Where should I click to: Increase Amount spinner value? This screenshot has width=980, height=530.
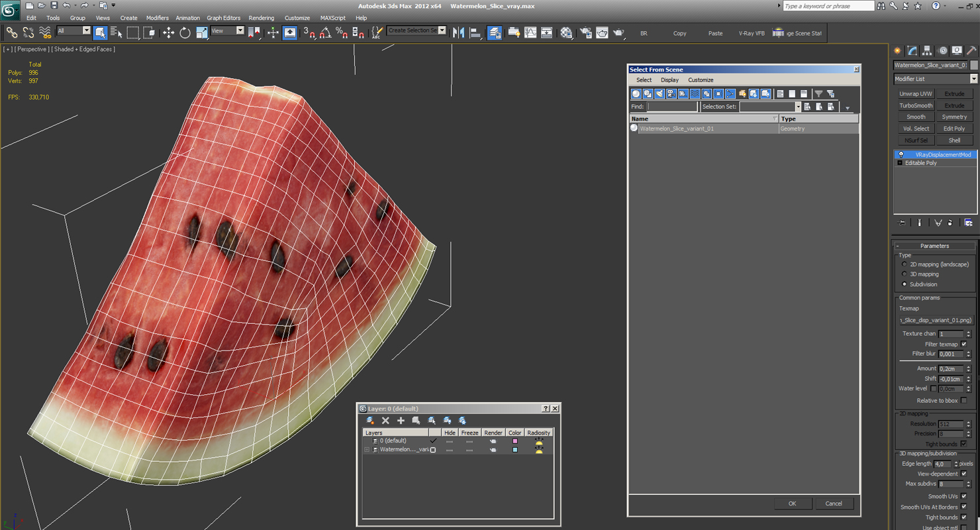click(x=968, y=366)
